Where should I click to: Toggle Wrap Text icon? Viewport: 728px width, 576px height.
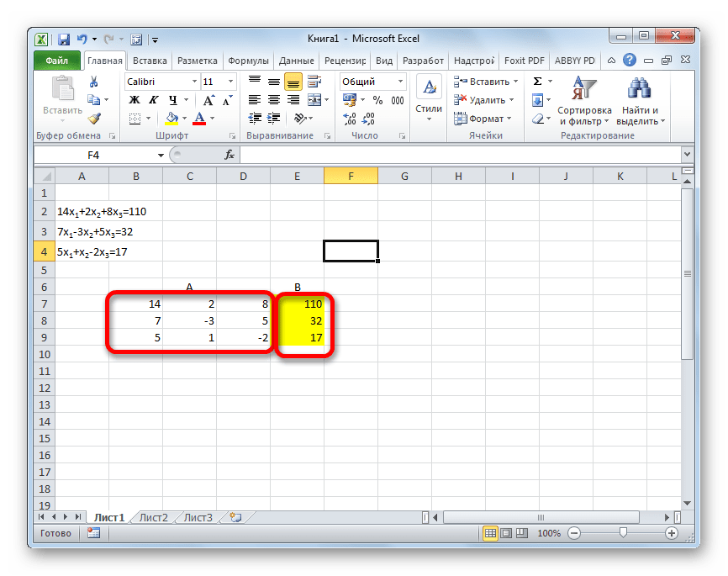(x=314, y=82)
